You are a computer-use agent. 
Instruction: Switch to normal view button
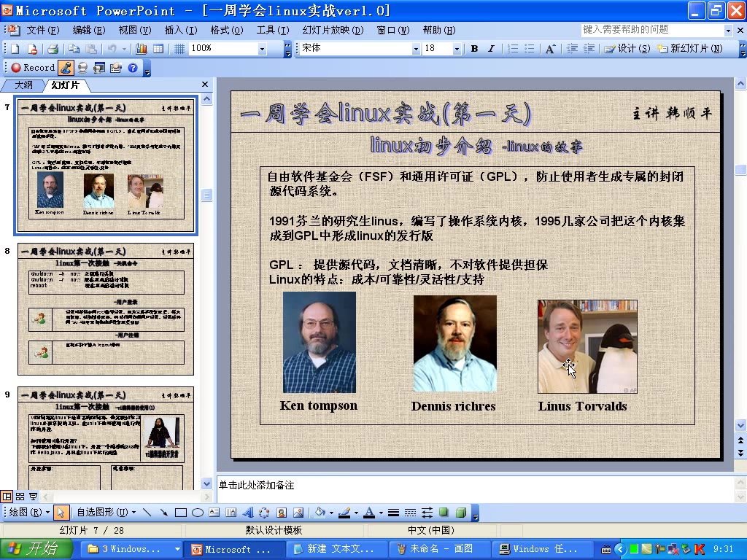(7, 497)
